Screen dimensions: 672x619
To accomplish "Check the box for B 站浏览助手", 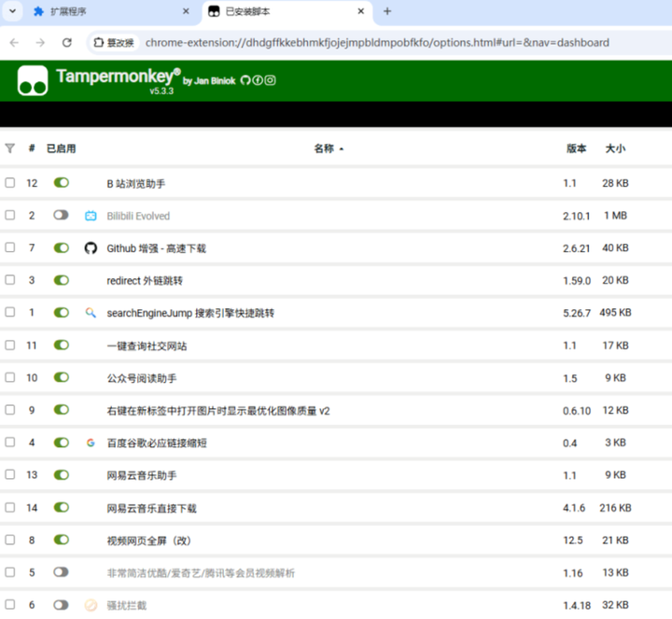I will 10,183.
